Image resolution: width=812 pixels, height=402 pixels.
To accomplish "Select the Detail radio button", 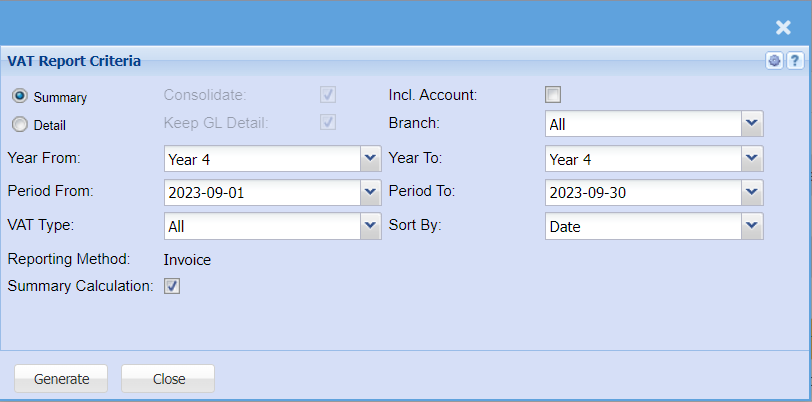I will point(20,125).
